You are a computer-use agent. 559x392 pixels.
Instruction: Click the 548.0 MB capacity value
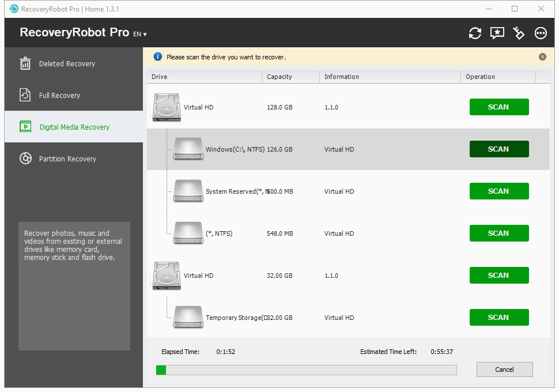[x=280, y=233]
